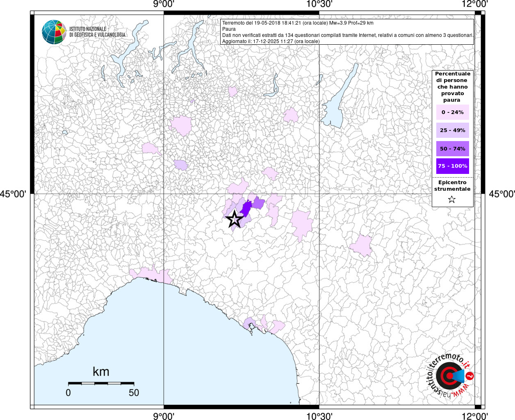Click the 'Epicentro strumentale' legend label

tap(452, 186)
